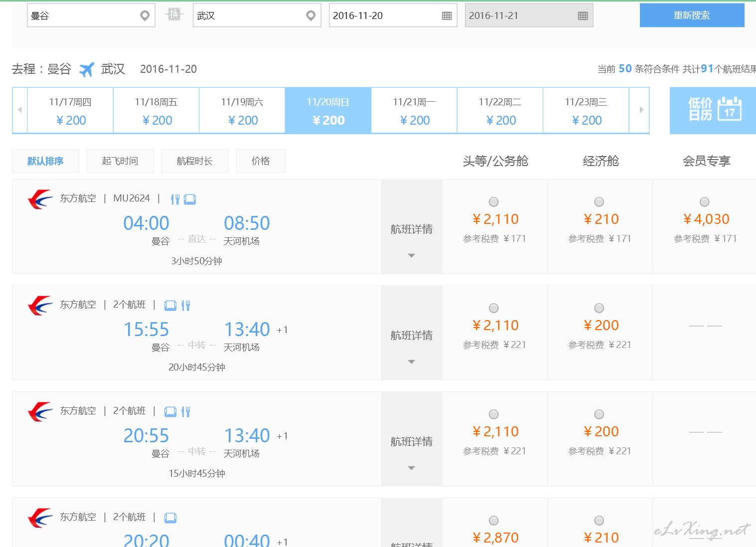Image resolution: width=756 pixels, height=547 pixels.
Task: Click the seat screen icon on flight MU2624
Action: click(x=190, y=199)
